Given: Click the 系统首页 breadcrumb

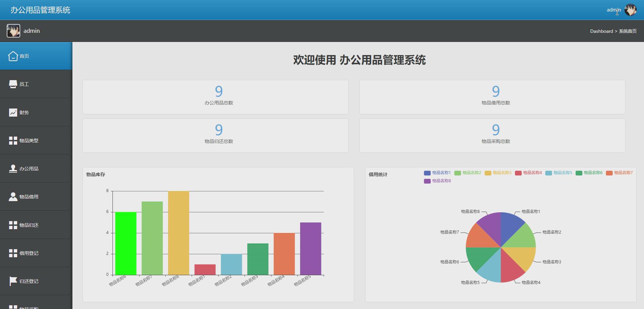Looking at the screenshot, I should click(628, 31).
